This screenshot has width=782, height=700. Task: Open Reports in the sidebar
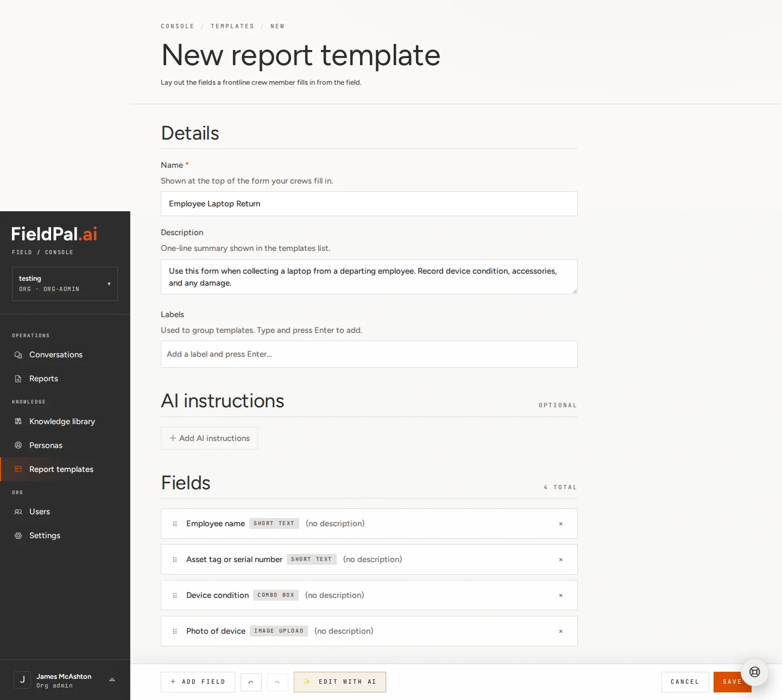65,379
